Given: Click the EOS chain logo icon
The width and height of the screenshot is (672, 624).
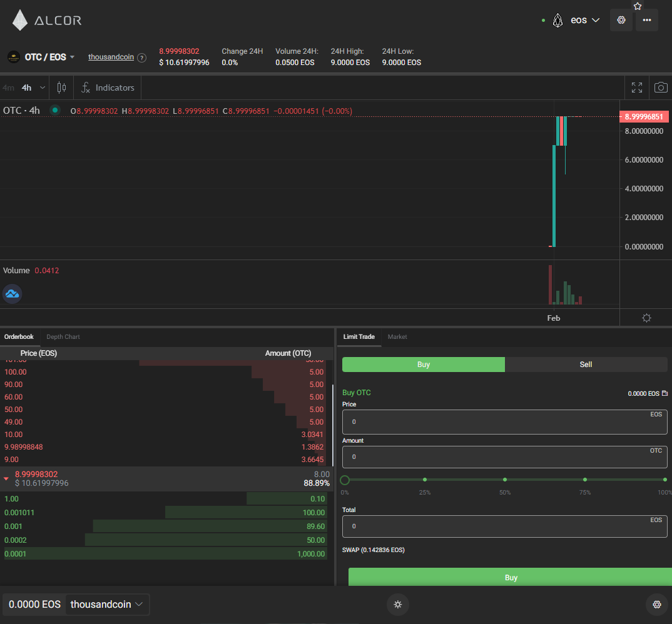Looking at the screenshot, I should click(x=557, y=20).
